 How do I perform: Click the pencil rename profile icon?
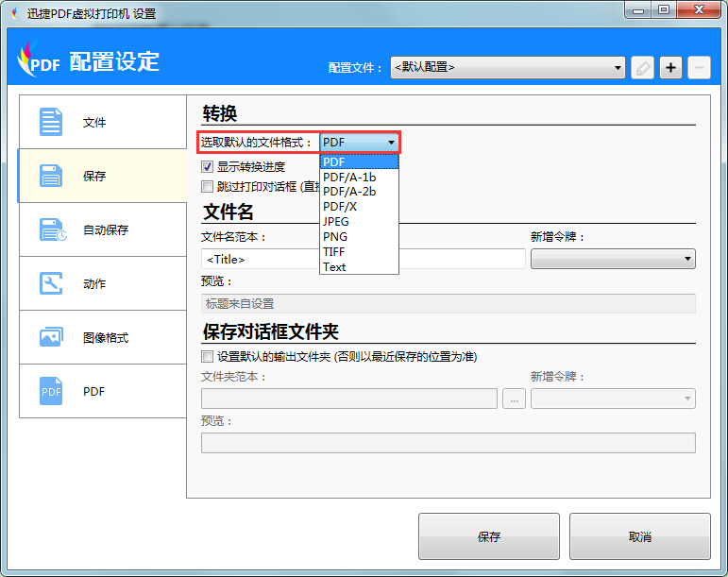[642, 68]
